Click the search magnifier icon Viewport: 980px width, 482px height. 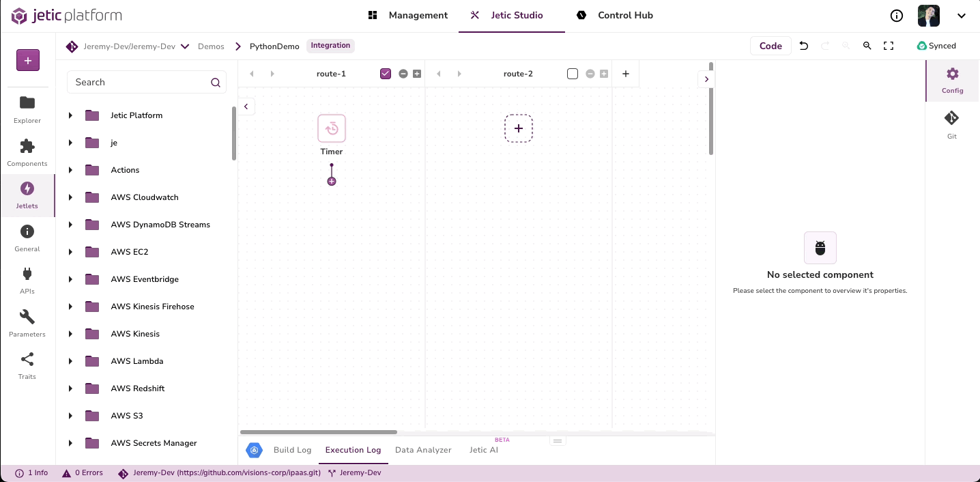click(216, 83)
